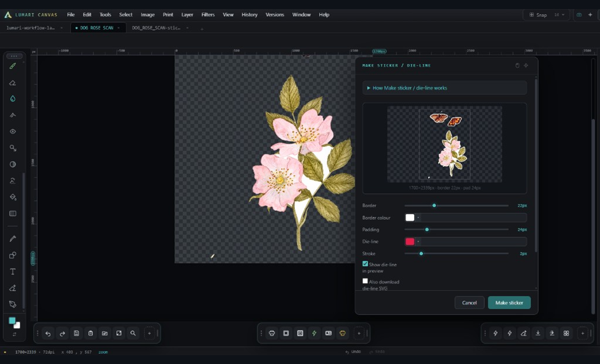Open the Layer menu

(187, 15)
